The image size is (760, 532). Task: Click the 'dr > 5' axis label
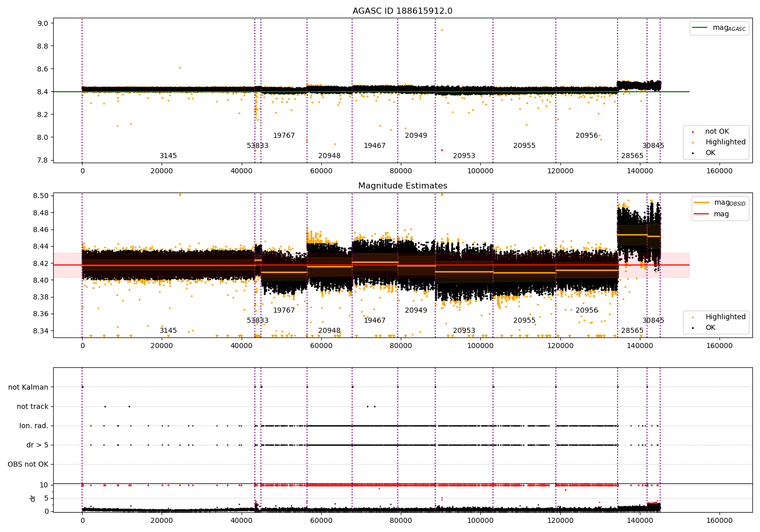pos(37,445)
